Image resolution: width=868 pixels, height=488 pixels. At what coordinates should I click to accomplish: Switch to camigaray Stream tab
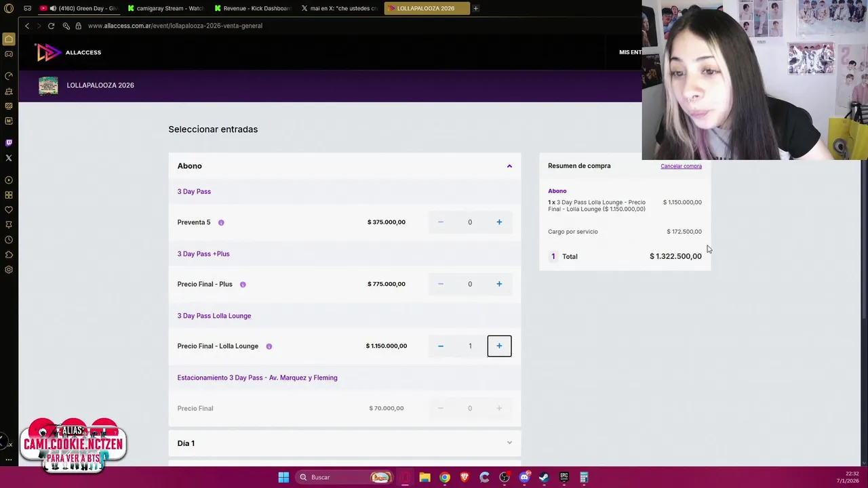tap(166, 8)
